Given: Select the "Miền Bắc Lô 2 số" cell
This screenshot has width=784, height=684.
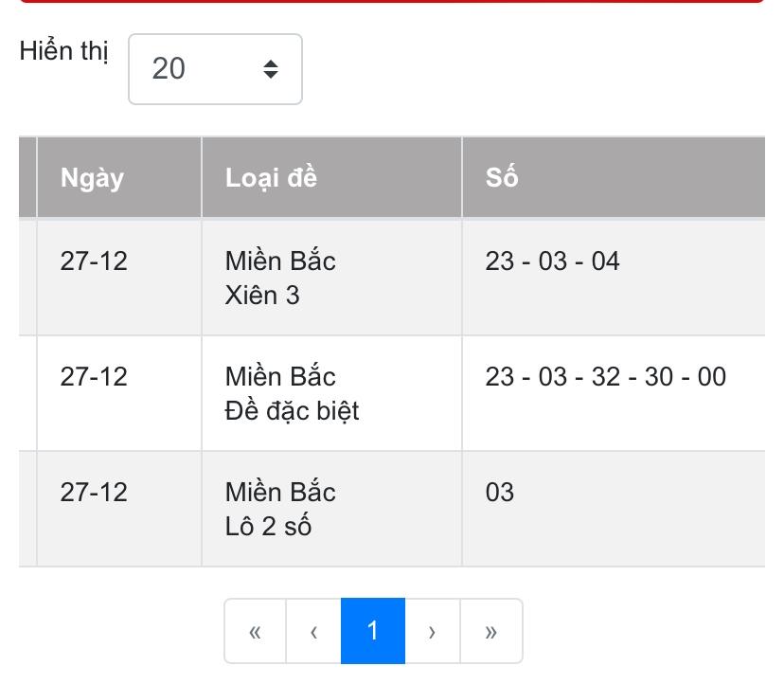Looking at the screenshot, I should click(280, 509).
